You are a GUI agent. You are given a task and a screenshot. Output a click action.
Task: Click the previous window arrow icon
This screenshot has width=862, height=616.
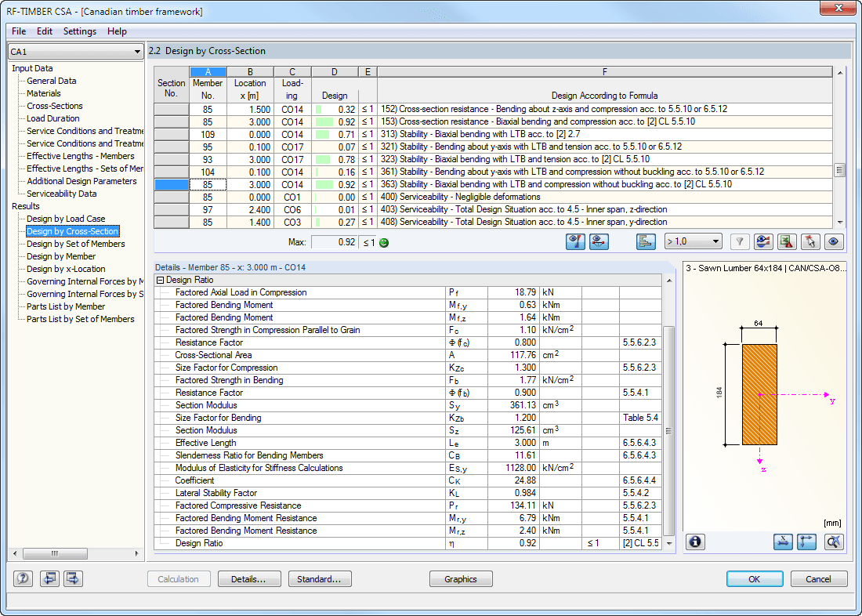(x=49, y=578)
